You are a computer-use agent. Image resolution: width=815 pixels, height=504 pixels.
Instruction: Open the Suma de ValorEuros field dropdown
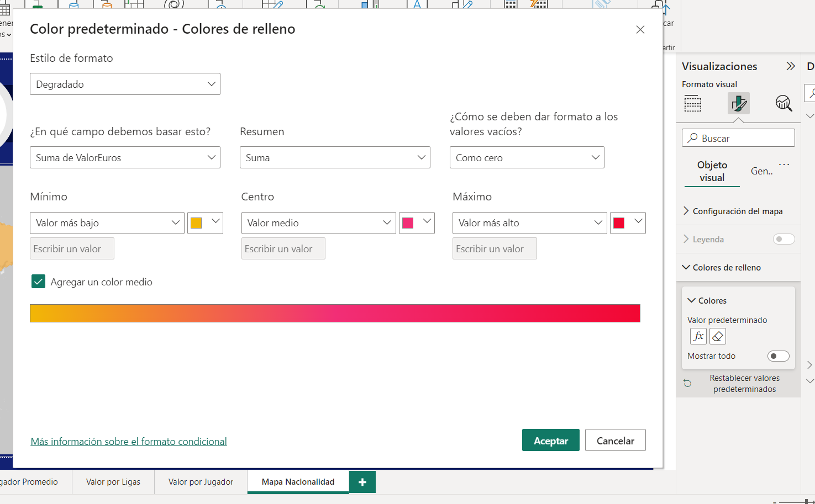point(125,157)
